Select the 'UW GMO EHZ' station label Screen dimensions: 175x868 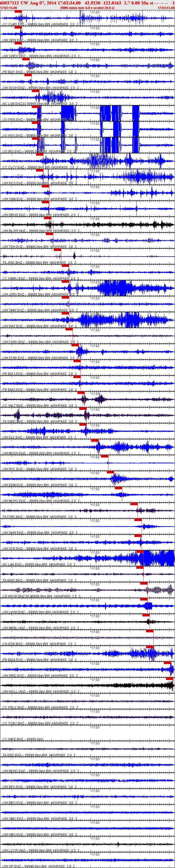[14, 818]
